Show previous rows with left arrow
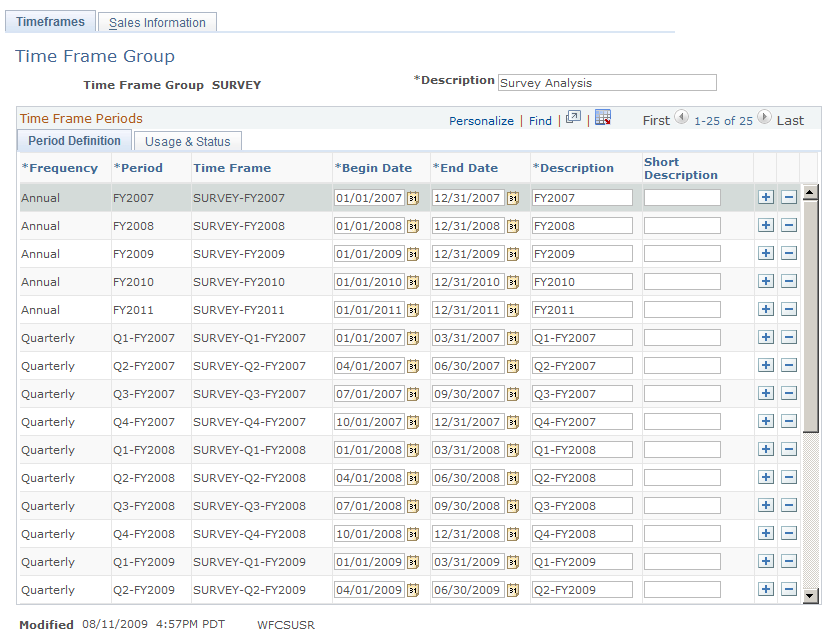 point(682,117)
